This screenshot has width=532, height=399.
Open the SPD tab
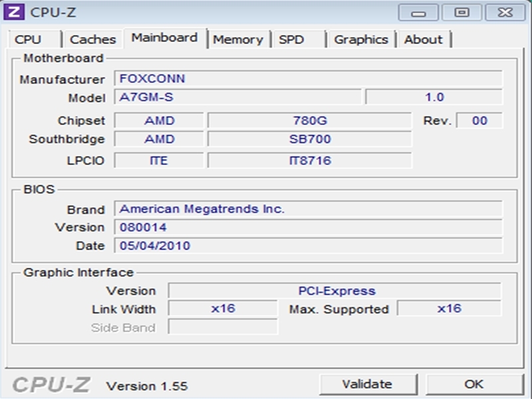coord(299,39)
